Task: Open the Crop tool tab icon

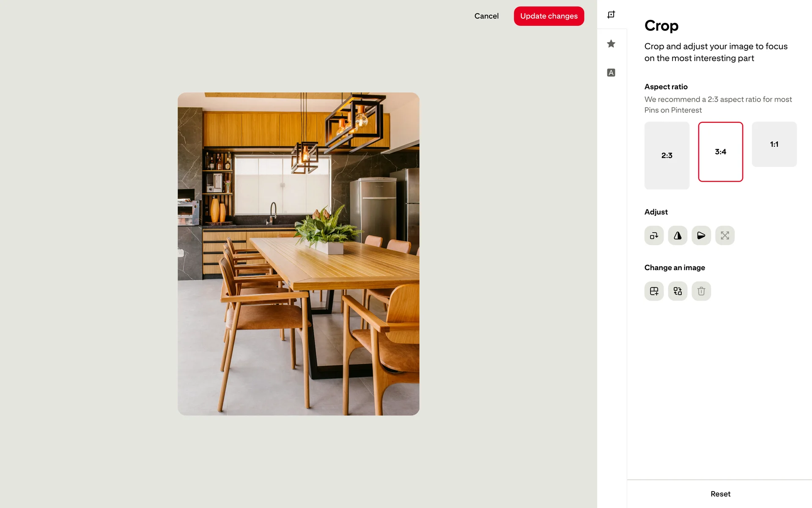Action: (611, 15)
